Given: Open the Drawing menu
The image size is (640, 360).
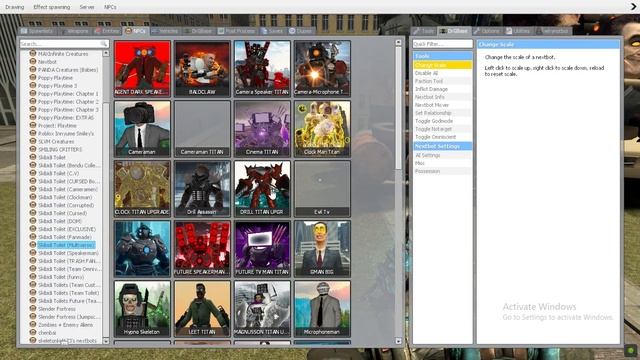Looking at the screenshot, I should coord(15,7).
